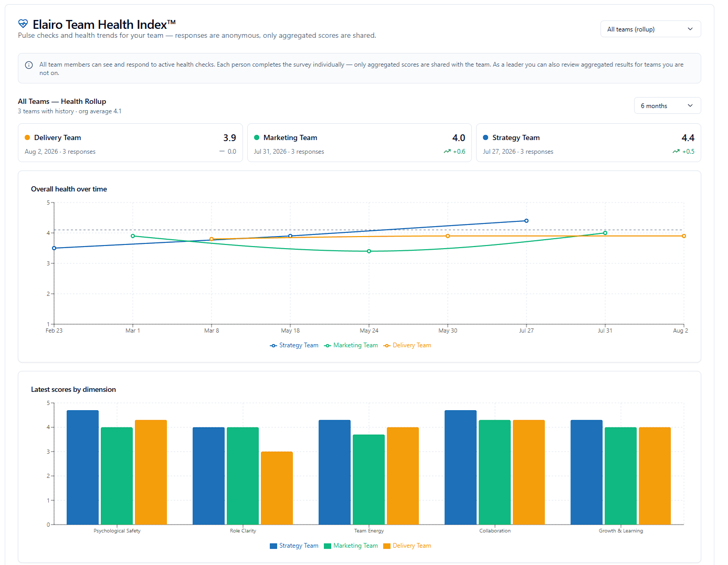
Task: Click blue Strategy bar for Growth & Learning
Action: 586,472
